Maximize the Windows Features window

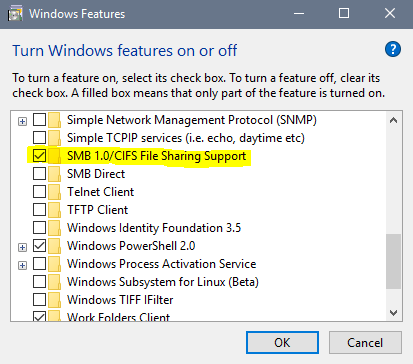click(344, 14)
